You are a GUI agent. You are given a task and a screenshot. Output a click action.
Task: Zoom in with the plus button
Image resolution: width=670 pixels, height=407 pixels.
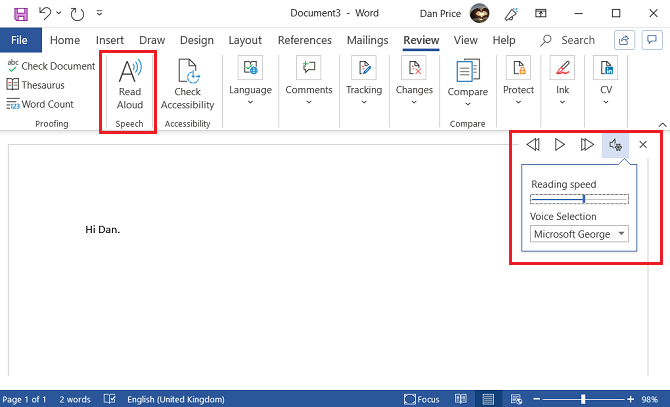pos(630,399)
